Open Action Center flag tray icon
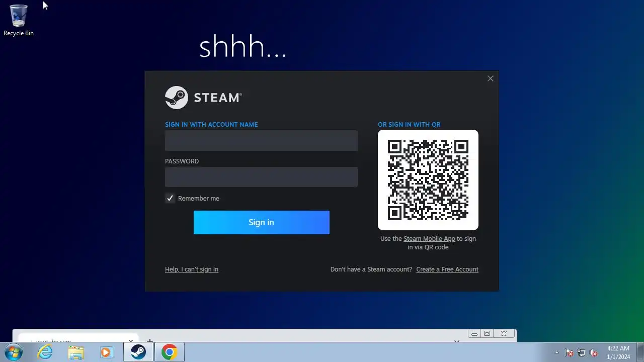Viewport: 644px width, 362px height. click(x=569, y=352)
